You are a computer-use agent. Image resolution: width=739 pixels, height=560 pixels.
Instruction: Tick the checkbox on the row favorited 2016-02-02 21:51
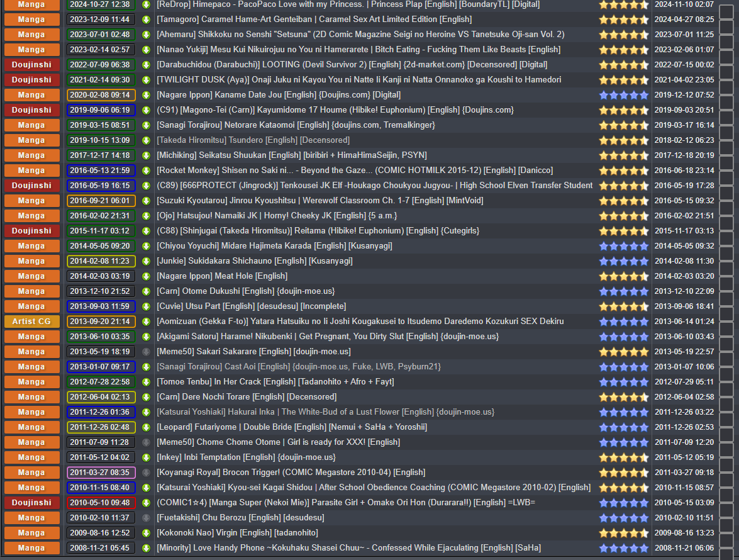pyautogui.click(x=726, y=223)
